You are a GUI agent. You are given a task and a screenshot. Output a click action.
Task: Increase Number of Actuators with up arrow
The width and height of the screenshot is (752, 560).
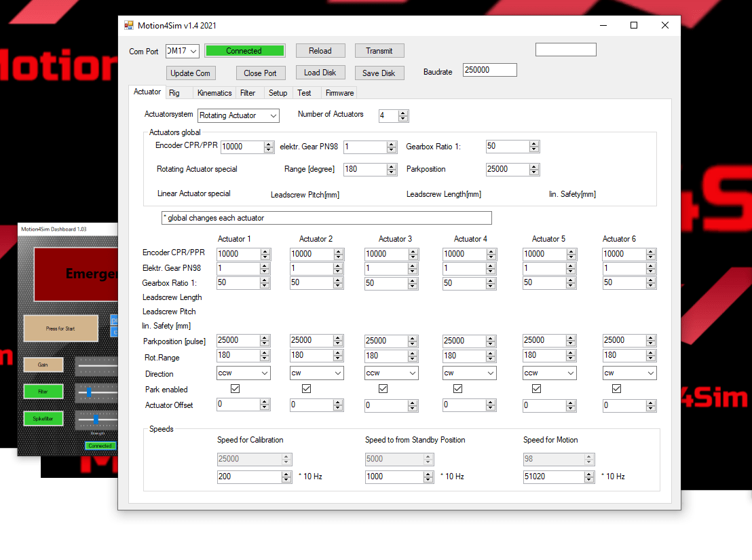tap(403, 113)
